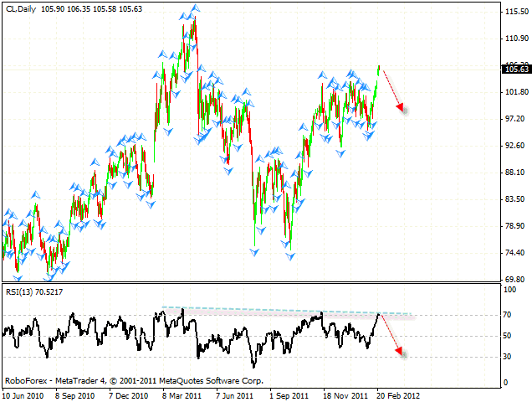Click the red forecast arrow on price chart

tap(394, 90)
